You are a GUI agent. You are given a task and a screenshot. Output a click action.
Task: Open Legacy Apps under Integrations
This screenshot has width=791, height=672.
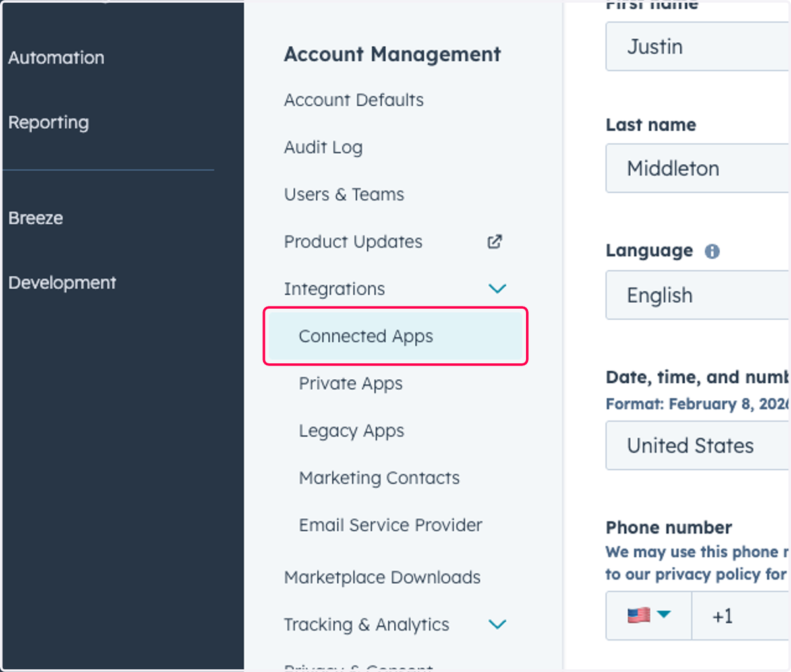coord(351,431)
